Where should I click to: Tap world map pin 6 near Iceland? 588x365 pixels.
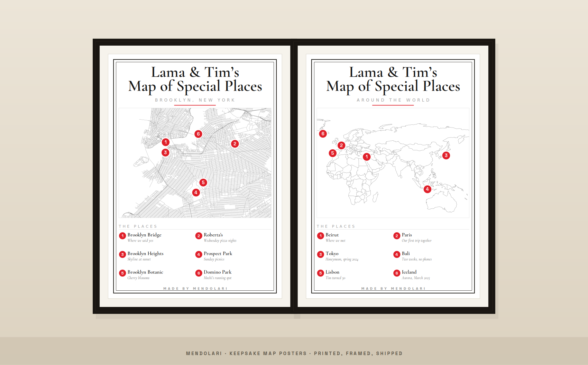tap(323, 134)
